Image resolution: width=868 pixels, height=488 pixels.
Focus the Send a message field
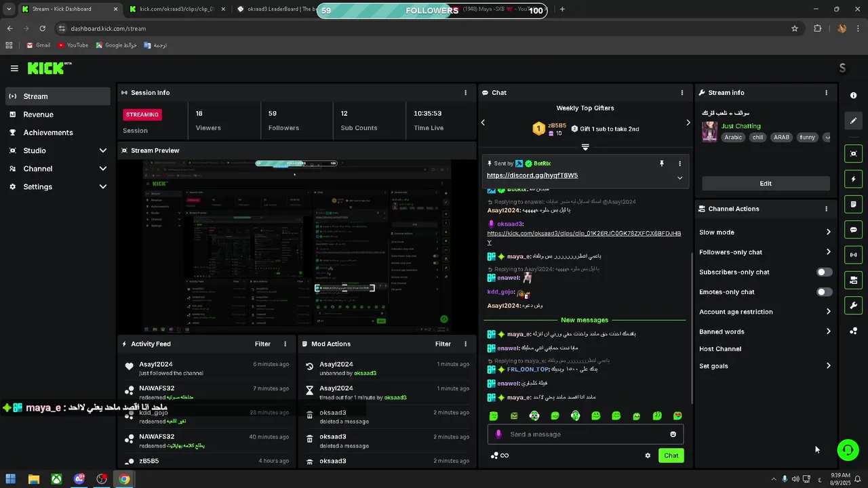(x=585, y=434)
